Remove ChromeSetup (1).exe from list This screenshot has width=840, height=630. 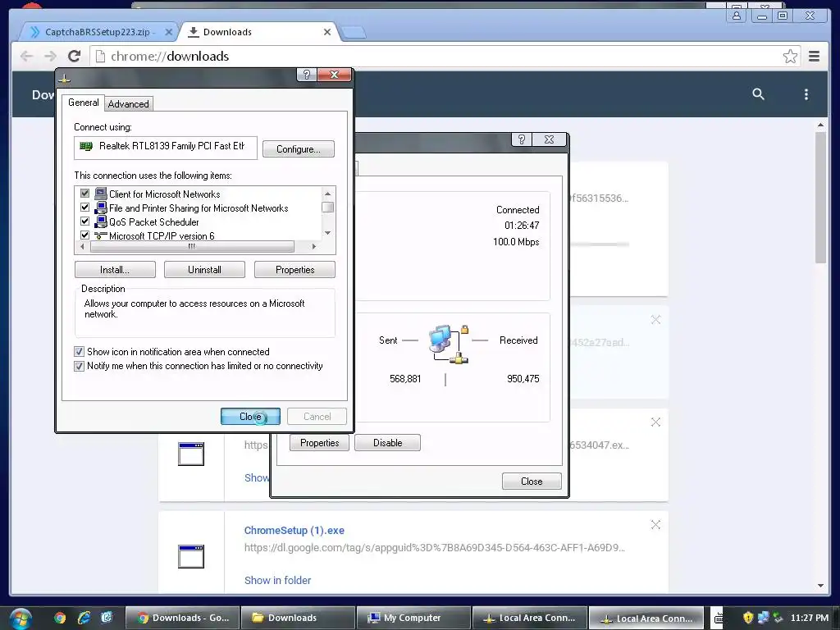click(x=655, y=524)
